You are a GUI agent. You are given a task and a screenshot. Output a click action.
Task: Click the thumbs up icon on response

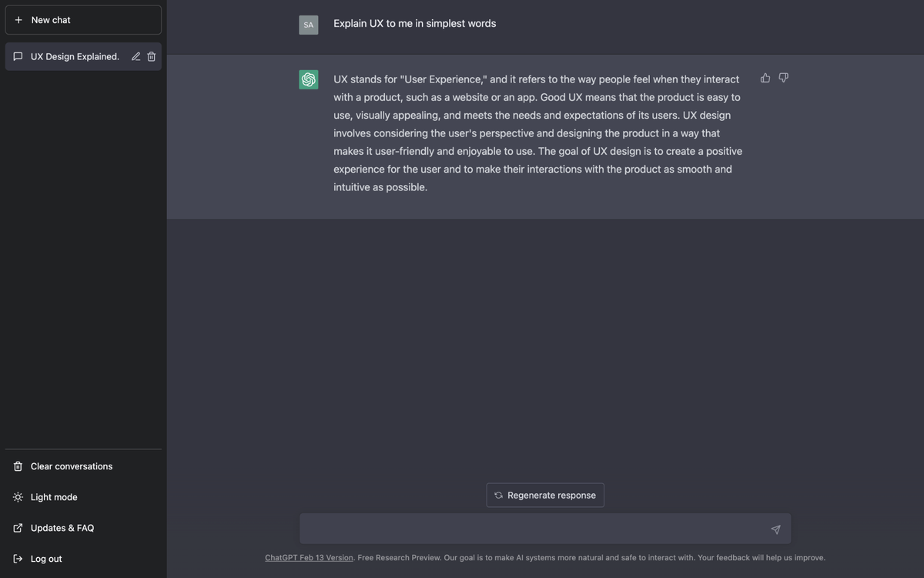point(765,78)
